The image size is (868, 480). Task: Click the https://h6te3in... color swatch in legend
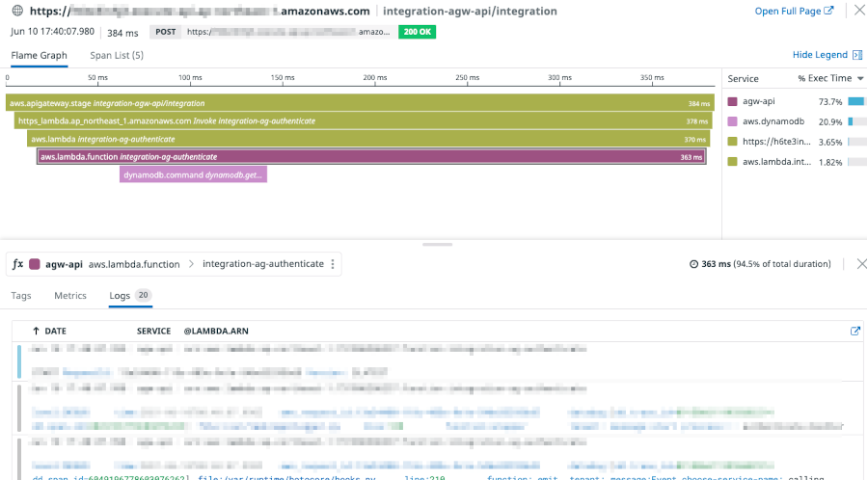(732, 142)
